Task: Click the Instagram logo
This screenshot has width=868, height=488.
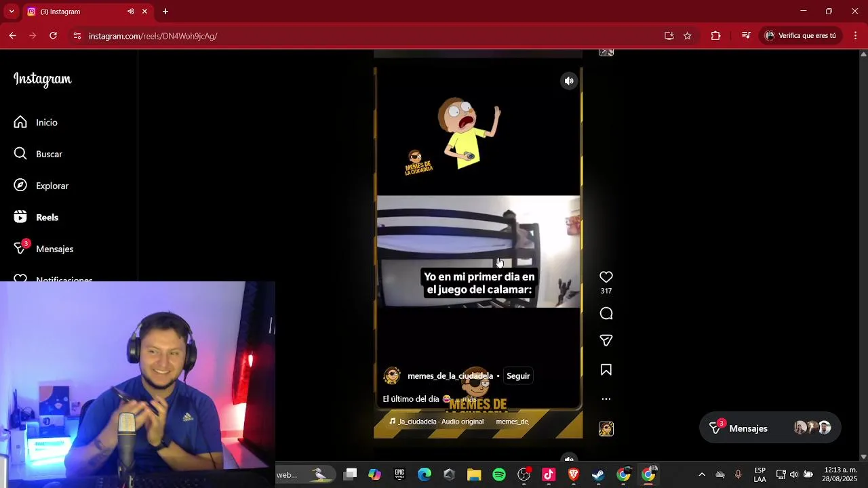Action: 43,79
